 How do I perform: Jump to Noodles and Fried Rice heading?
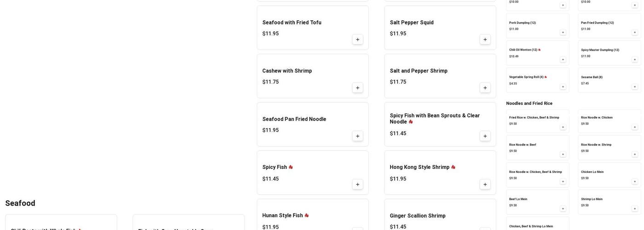[x=529, y=103]
